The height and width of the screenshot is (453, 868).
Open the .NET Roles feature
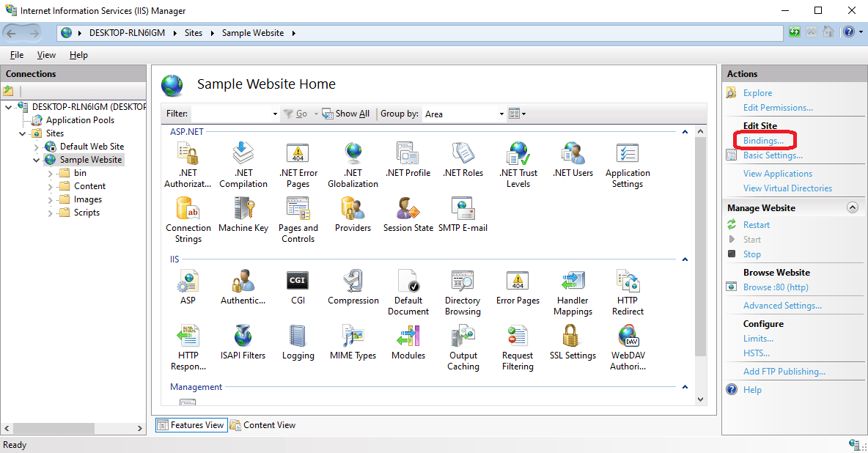point(463,160)
